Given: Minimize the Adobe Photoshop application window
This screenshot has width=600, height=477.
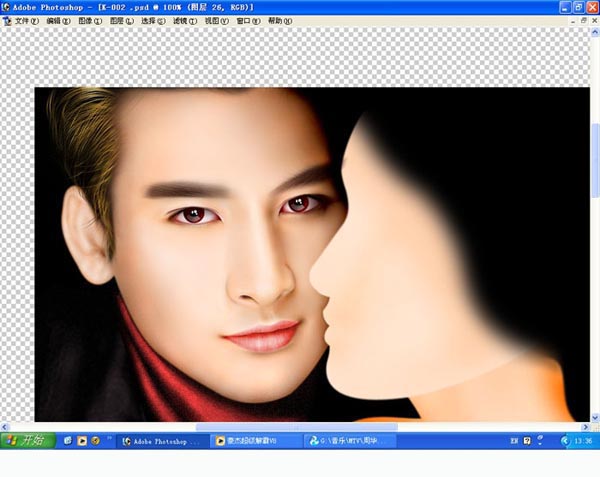Looking at the screenshot, I should [565, 7].
